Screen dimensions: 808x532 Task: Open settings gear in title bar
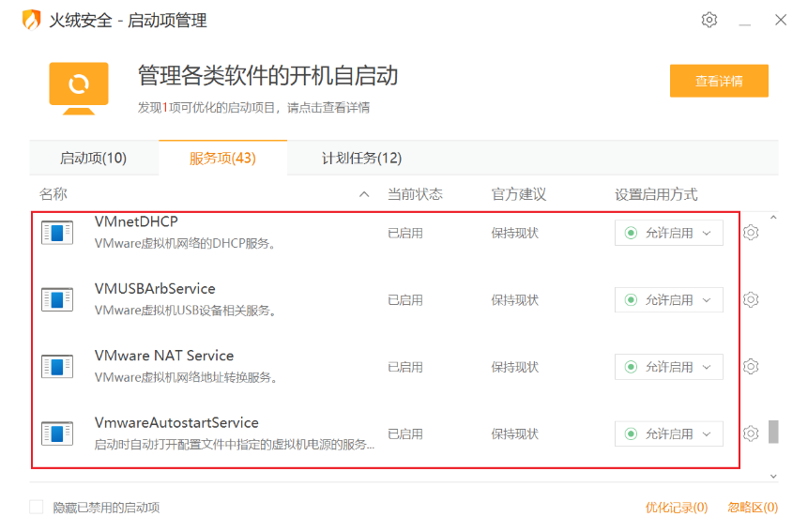709,20
